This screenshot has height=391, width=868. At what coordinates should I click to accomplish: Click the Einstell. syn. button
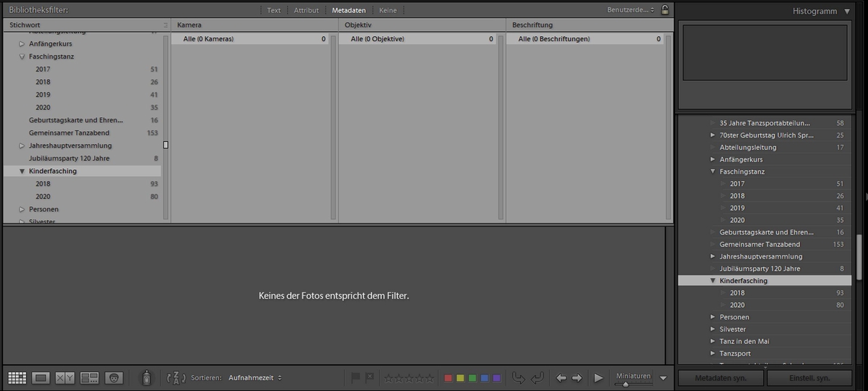pos(809,378)
